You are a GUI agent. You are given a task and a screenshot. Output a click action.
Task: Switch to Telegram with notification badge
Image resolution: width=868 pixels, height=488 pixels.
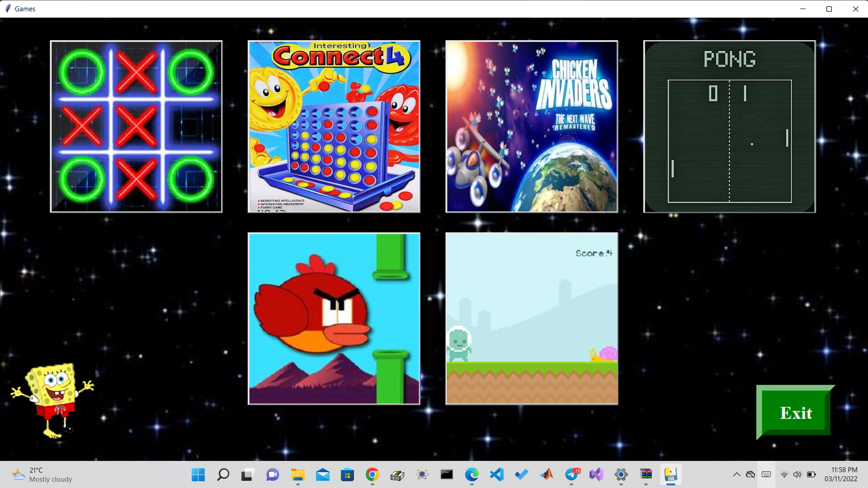pos(572,474)
